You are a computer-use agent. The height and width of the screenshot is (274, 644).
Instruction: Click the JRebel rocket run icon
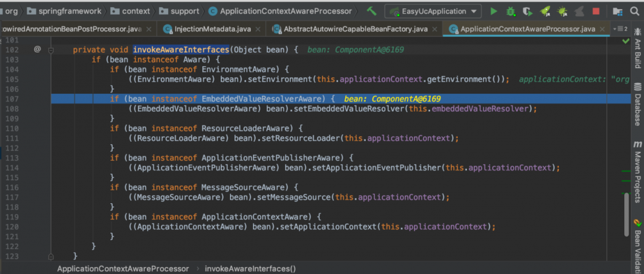point(545,11)
